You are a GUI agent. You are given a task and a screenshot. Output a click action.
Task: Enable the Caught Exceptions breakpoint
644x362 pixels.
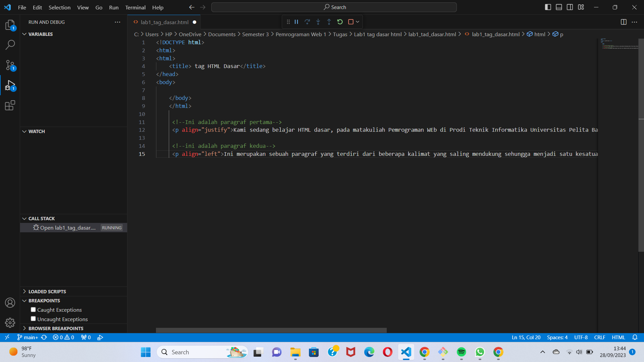tap(33, 309)
